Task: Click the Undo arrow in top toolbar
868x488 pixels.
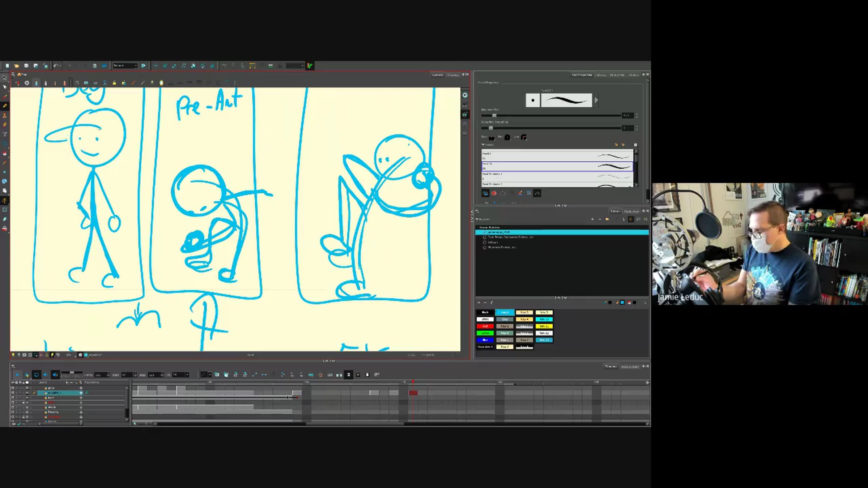Action: click(56, 66)
